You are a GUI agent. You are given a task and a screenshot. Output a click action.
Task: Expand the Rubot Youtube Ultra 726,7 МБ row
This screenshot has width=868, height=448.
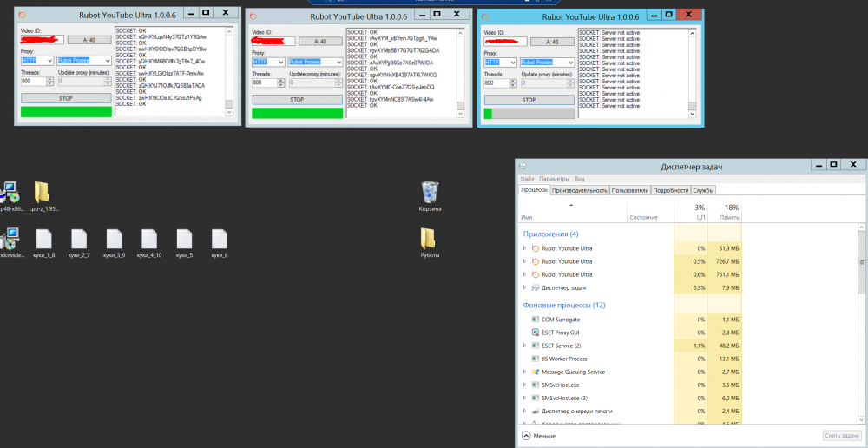(525, 261)
